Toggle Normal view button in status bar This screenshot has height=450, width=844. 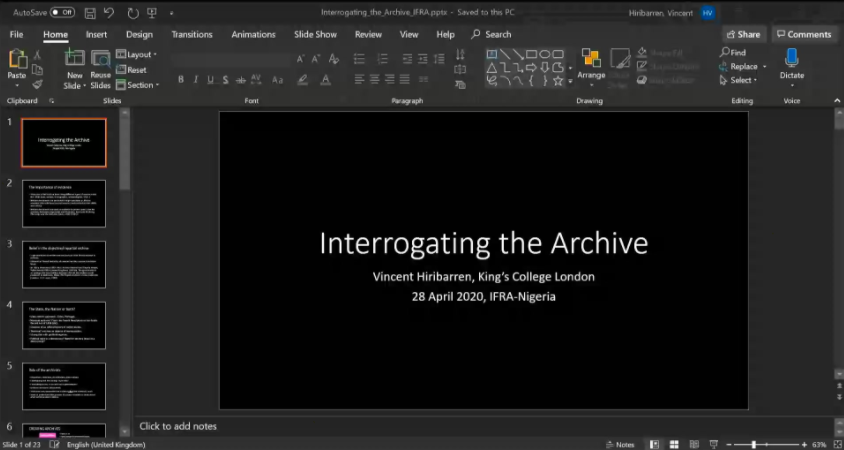654,445
